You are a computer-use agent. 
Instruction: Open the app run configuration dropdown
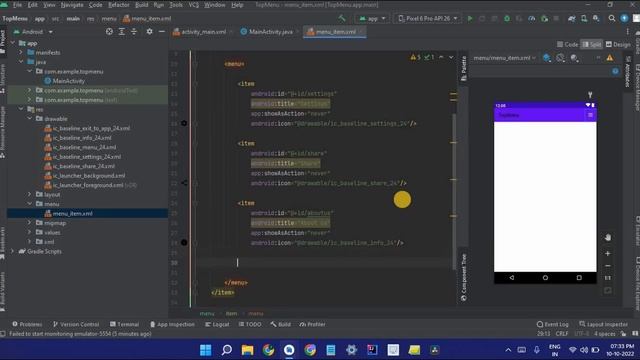tap(372, 18)
